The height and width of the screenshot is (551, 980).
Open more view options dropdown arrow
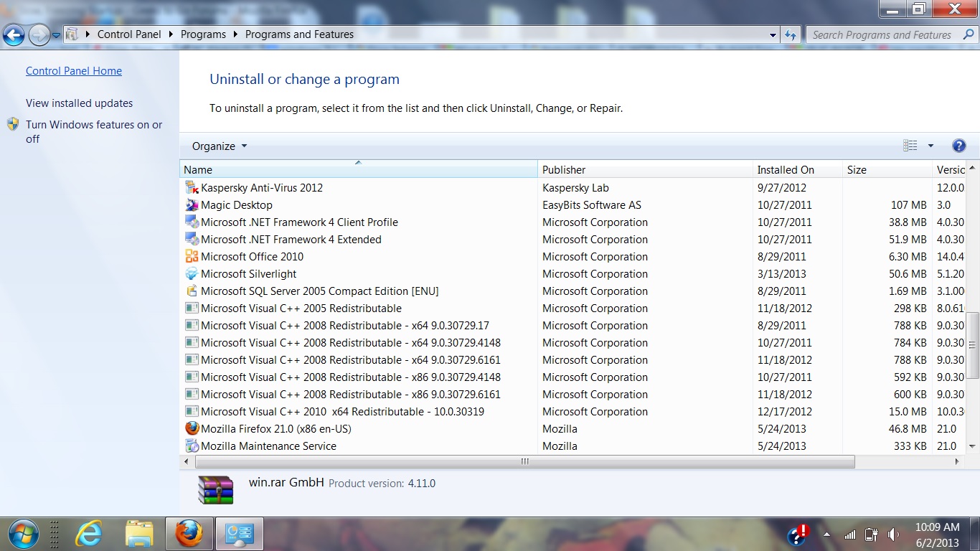pyautogui.click(x=930, y=146)
